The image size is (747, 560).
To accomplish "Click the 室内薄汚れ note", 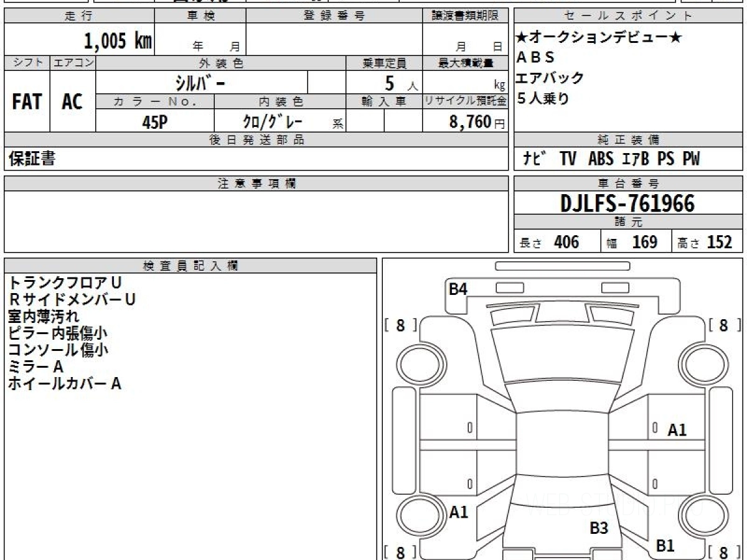I will coord(44,317).
